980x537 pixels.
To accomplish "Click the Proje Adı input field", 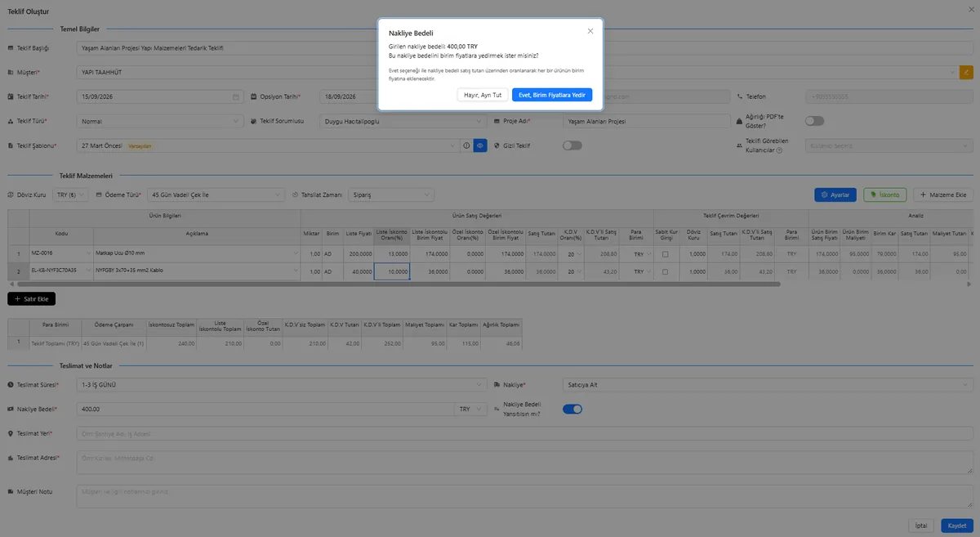I will pyautogui.click(x=646, y=121).
